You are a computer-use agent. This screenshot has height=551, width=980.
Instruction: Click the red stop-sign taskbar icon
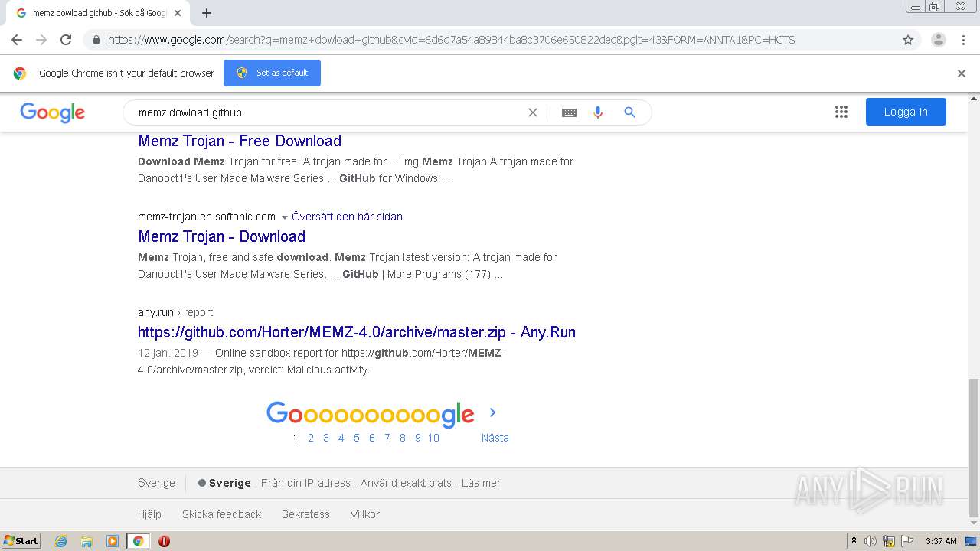pos(164,541)
